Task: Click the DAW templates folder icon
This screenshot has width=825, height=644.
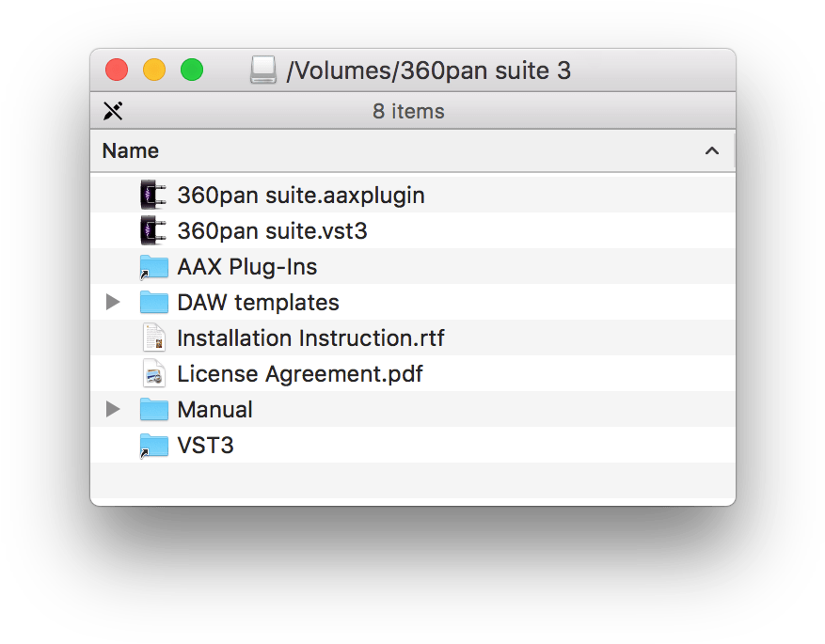Action: (x=153, y=303)
